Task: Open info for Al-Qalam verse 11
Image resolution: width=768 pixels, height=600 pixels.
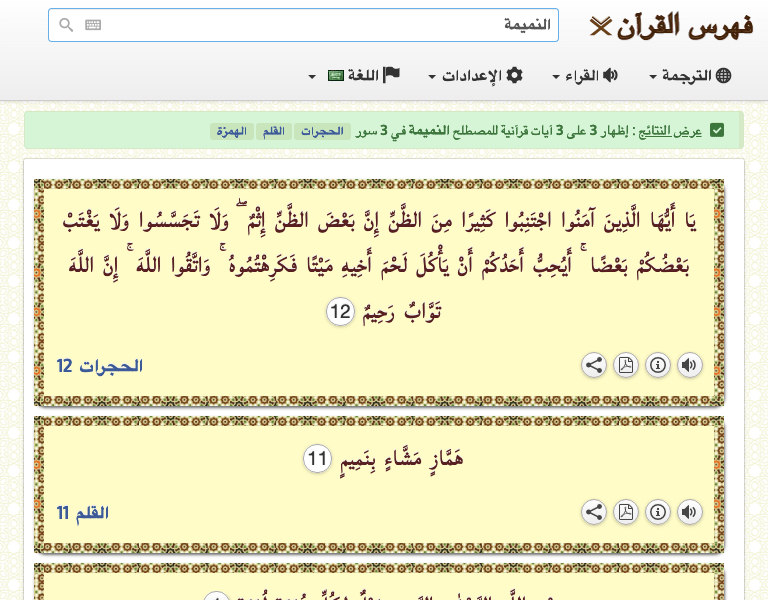Action: coord(657,512)
